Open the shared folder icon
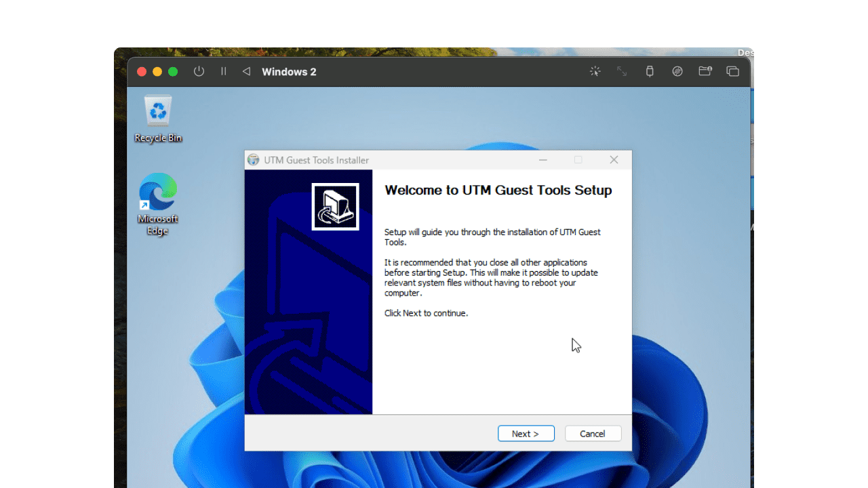 [x=705, y=71]
